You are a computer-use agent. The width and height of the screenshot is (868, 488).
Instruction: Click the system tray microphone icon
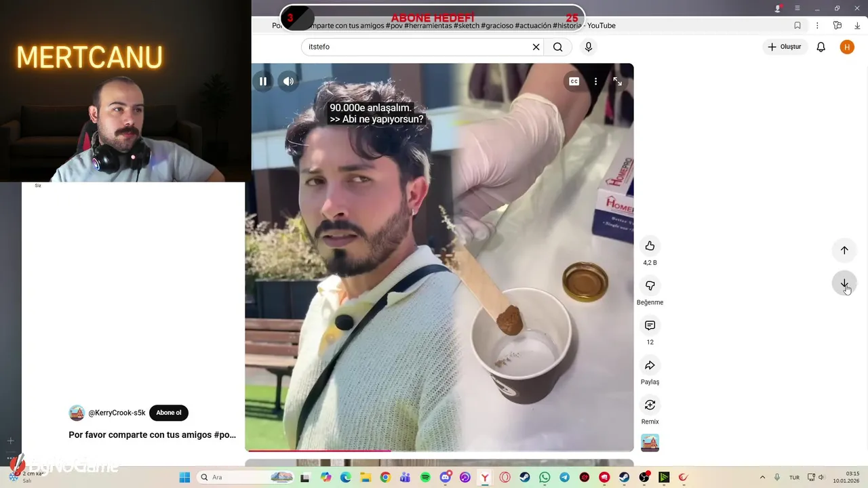(777, 477)
